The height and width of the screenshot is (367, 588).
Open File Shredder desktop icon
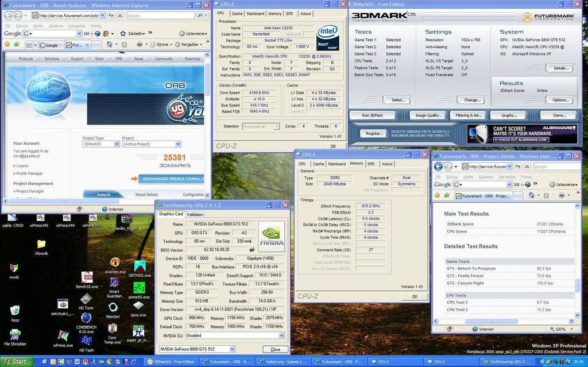pos(15,337)
